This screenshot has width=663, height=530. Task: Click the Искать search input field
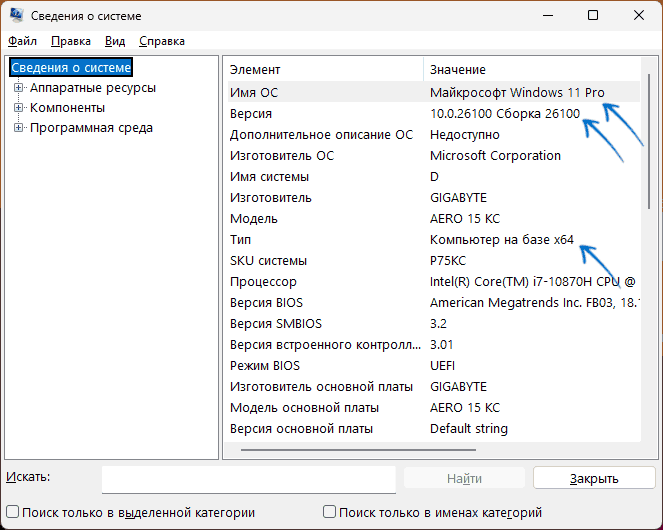click(249, 480)
